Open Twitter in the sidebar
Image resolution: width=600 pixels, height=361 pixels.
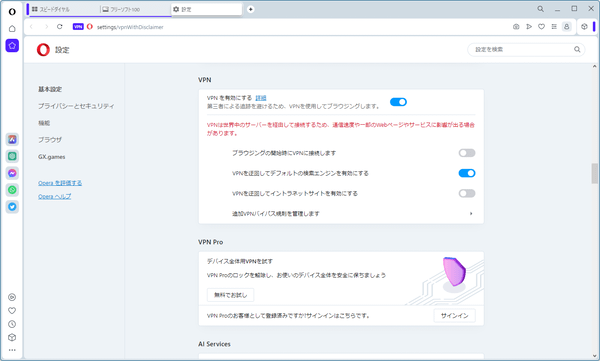pos(12,207)
